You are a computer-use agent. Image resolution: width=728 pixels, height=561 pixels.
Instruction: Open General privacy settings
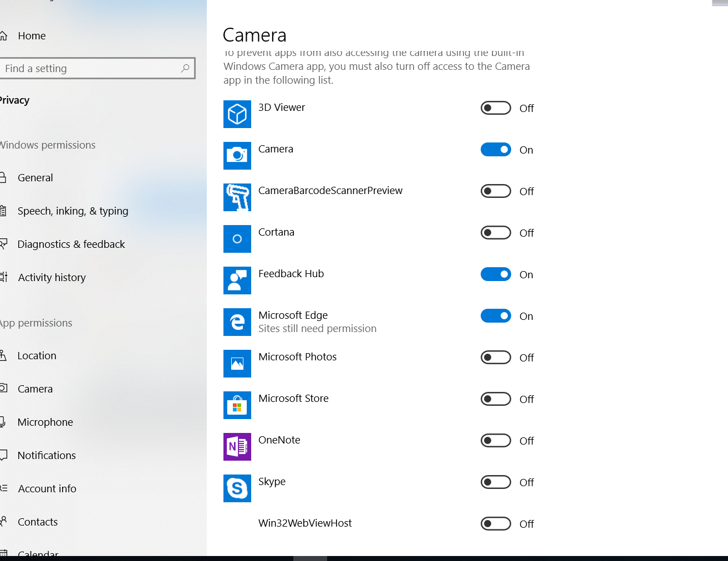click(x=35, y=178)
